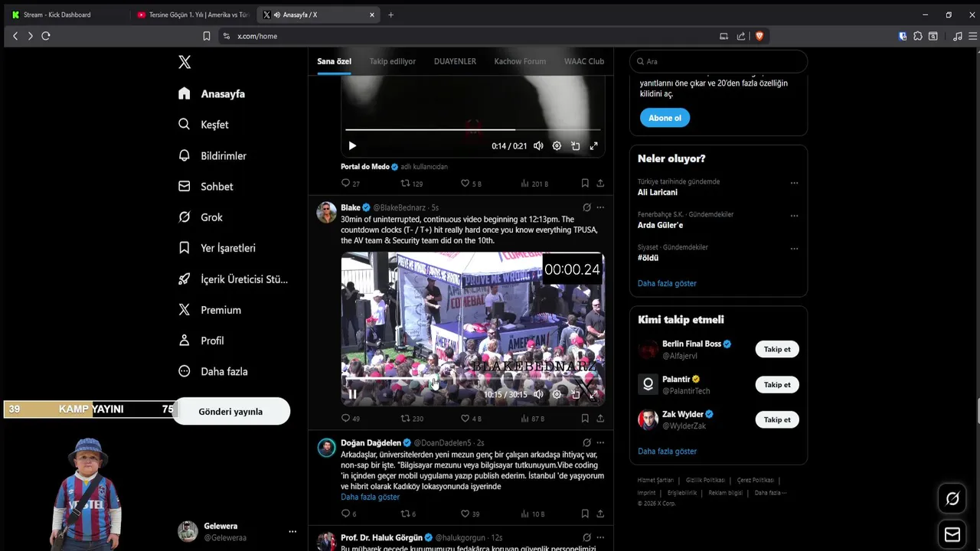Seek the Portal do Medo video progress bar

click(x=472, y=129)
